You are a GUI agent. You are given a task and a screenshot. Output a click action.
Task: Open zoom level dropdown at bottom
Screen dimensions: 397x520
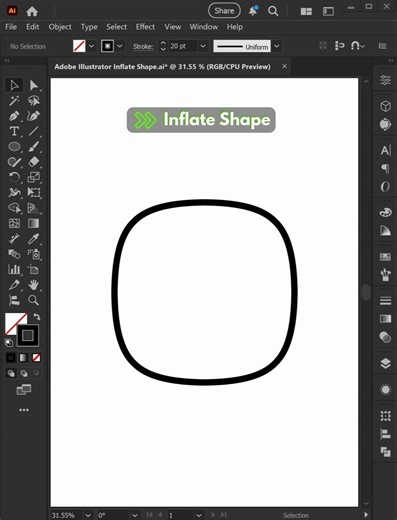point(88,515)
